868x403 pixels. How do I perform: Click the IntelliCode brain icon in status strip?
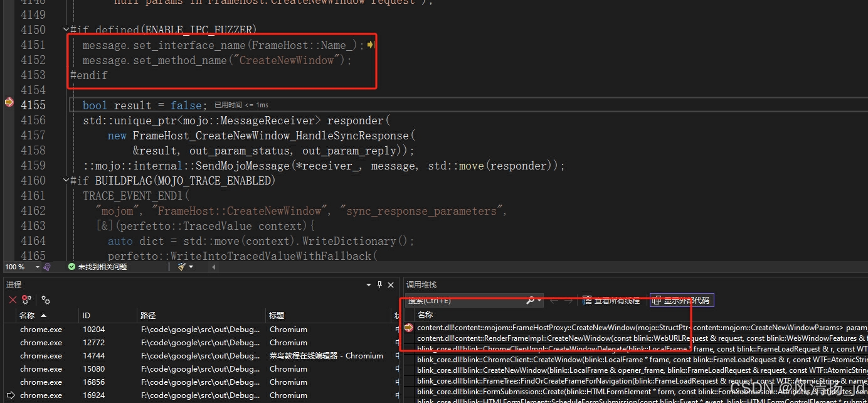point(47,267)
